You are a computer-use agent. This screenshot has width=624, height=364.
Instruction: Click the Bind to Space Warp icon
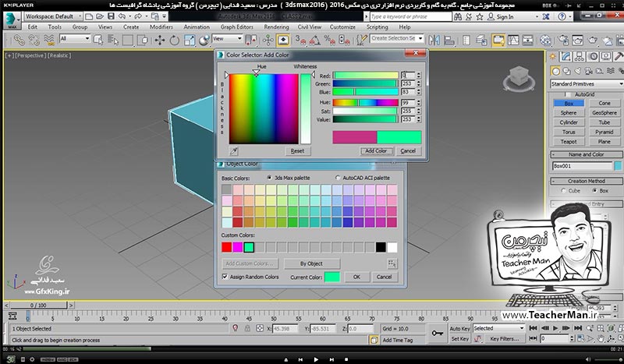click(49, 40)
